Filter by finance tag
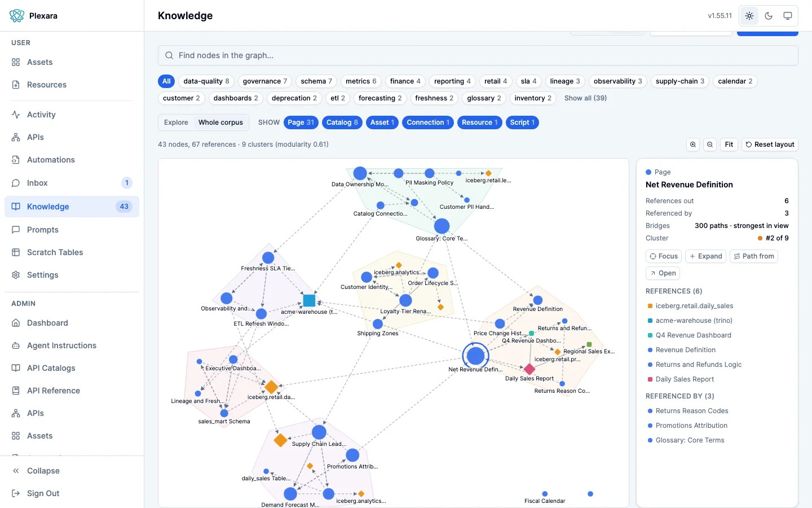812x508 pixels. click(x=405, y=81)
